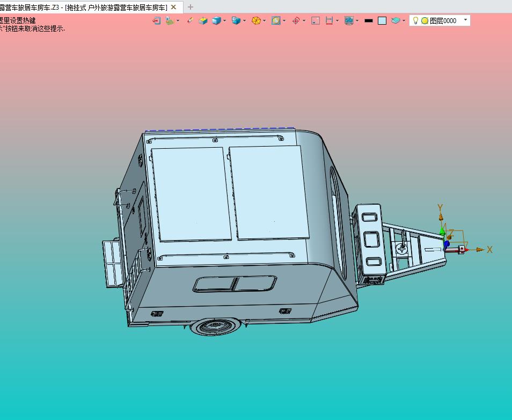The image size is (512, 420).
Task: Click the X axis arrow on the triad
Action: (480, 250)
